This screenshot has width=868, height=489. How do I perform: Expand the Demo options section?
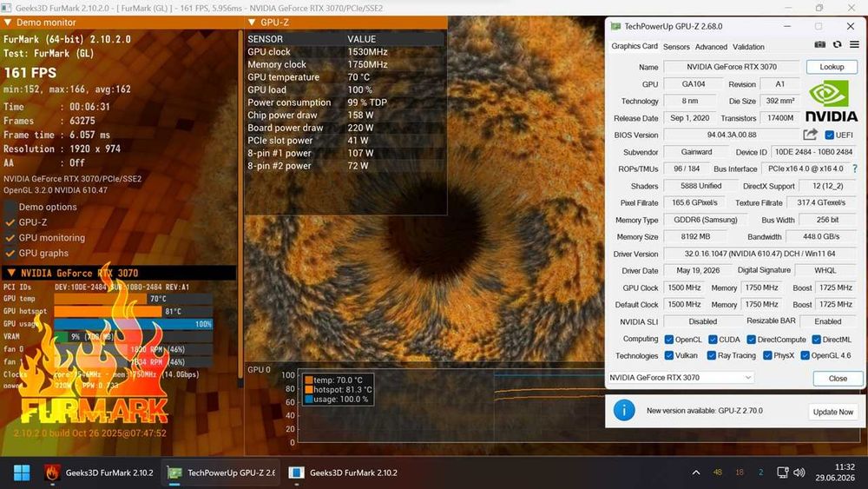coord(10,207)
